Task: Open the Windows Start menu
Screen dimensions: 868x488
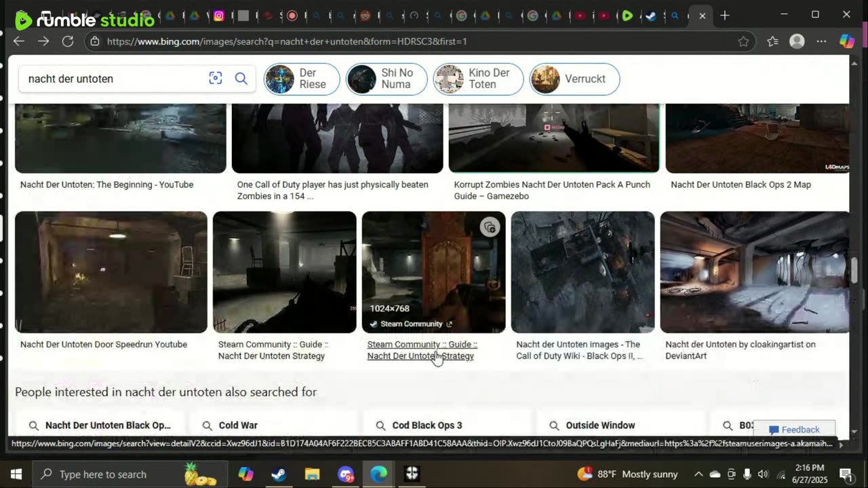Action: (16, 474)
